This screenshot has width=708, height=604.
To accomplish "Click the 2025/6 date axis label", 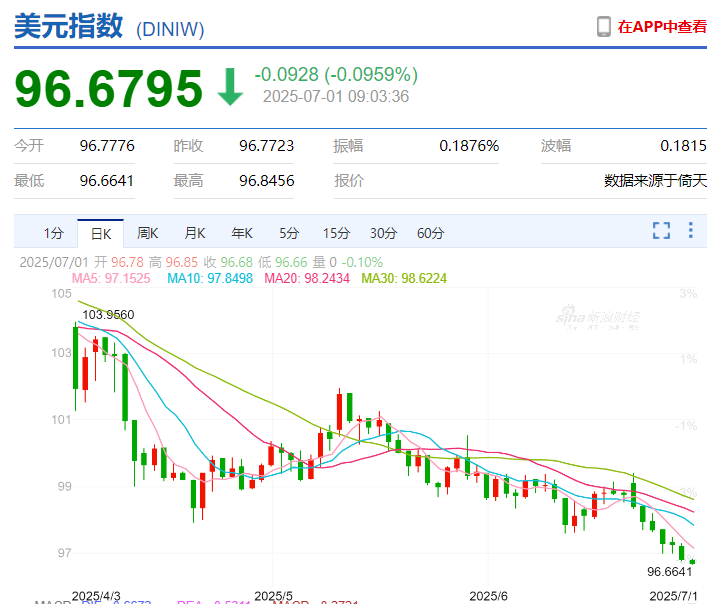I will click(x=489, y=596).
